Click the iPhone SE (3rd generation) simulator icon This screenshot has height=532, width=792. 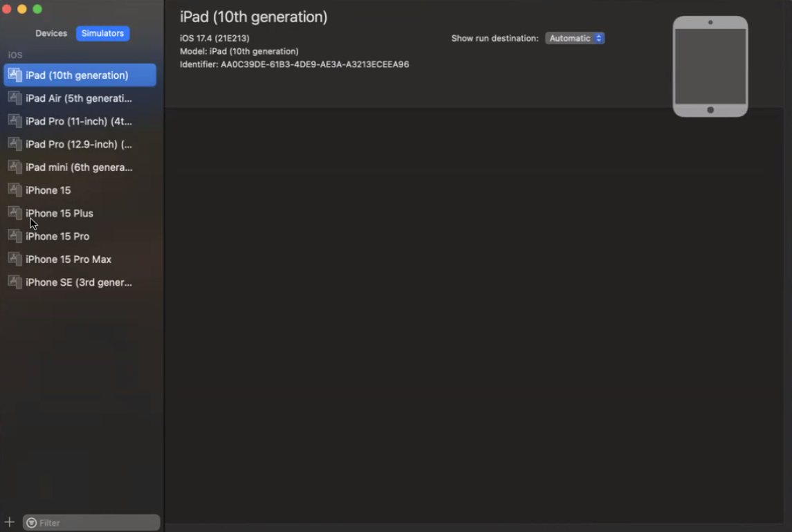coord(15,282)
